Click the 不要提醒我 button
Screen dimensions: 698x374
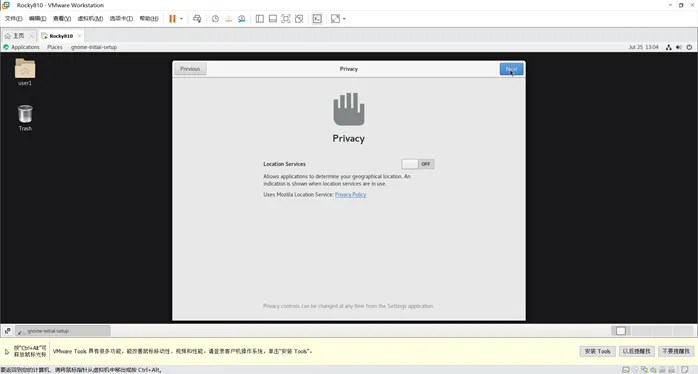[x=676, y=351]
